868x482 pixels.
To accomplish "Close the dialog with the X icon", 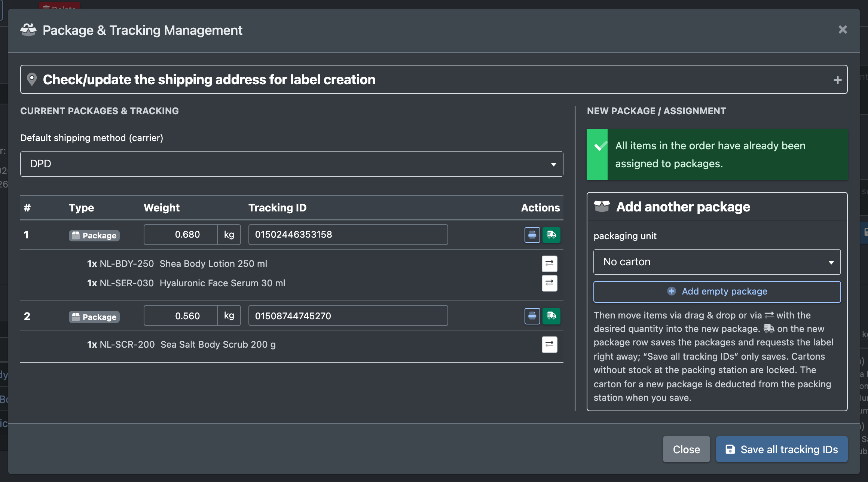I will [843, 30].
